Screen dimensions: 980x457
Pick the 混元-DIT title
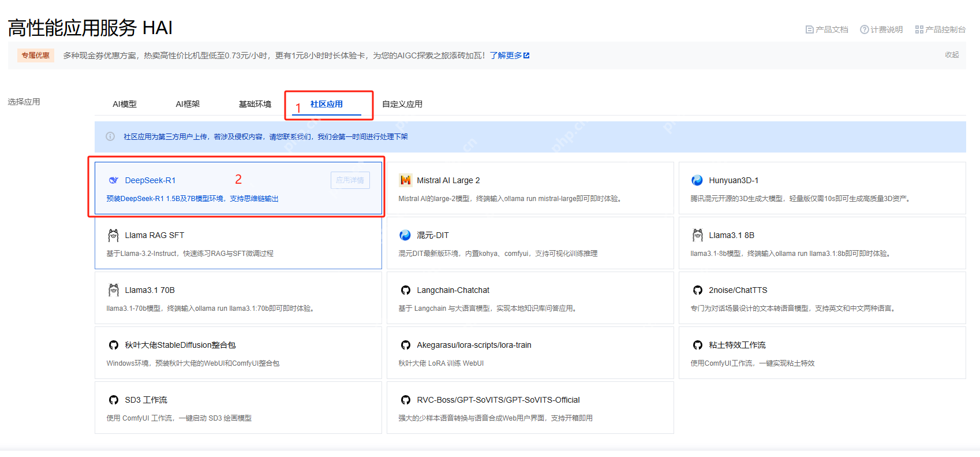[x=433, y=235]
